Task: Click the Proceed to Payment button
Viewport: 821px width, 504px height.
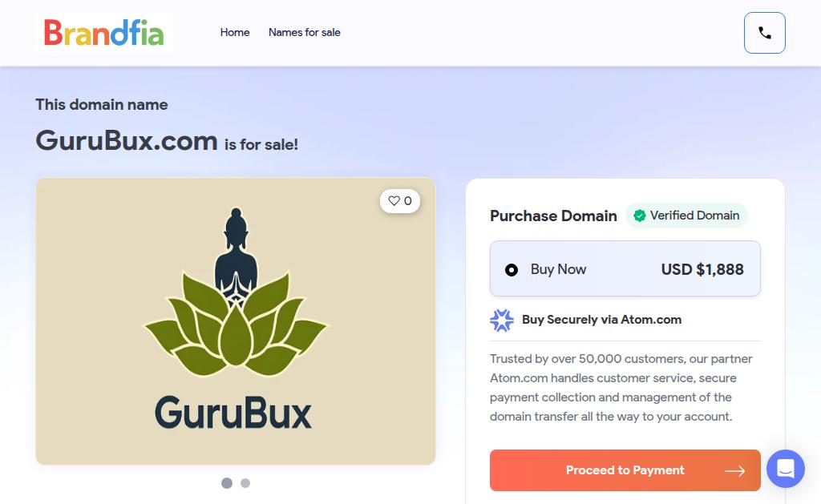Action: pos(625,470)
